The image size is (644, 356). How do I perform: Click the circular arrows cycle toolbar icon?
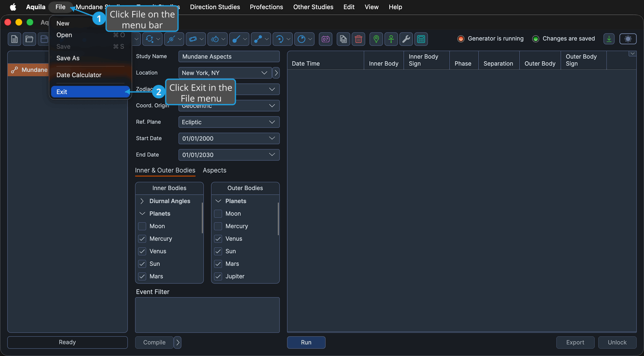[x=150, y=39]
